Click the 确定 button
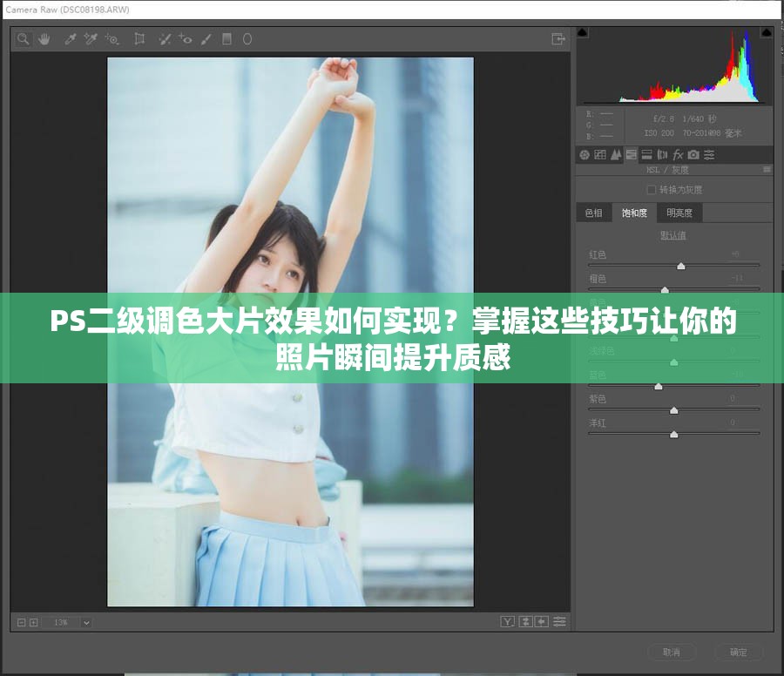 739,652
